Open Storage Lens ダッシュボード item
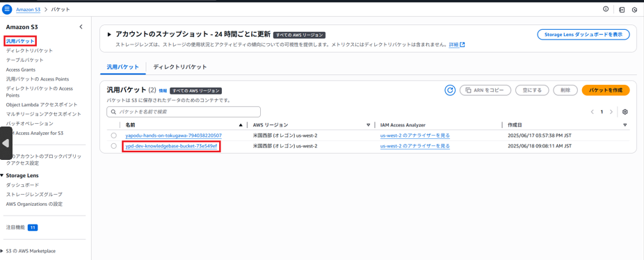644x260 pixels. 22,185
